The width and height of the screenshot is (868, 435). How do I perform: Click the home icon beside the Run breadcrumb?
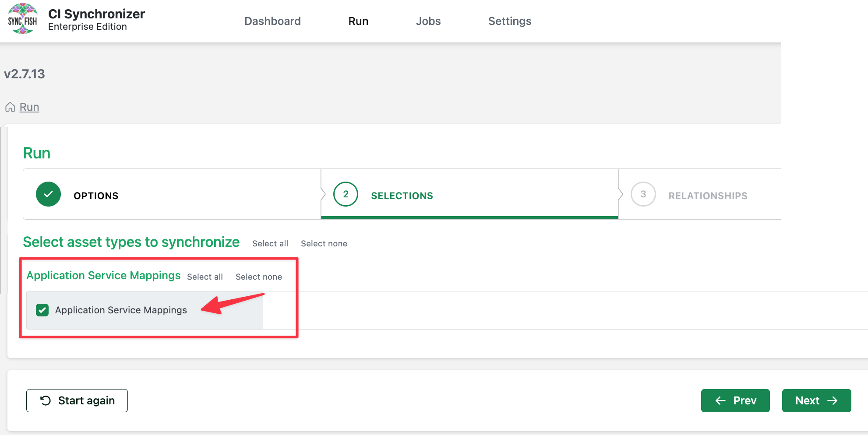10,107
